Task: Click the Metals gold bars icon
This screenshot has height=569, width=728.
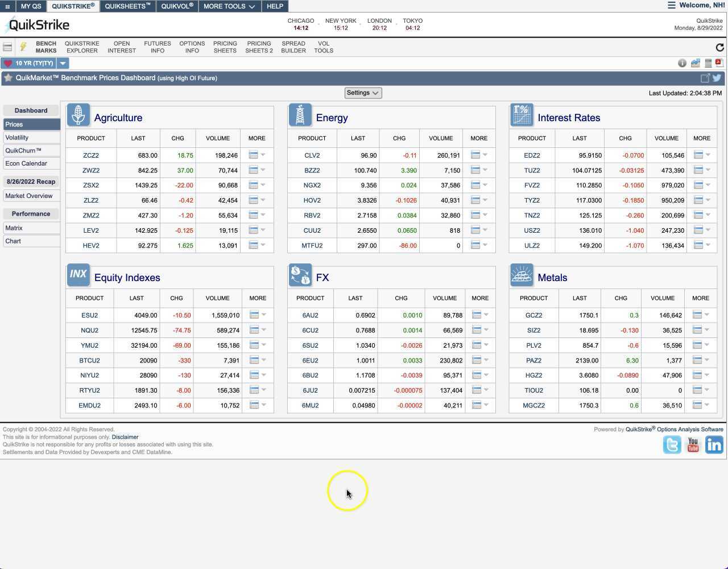Action: [x=522, y=275]
